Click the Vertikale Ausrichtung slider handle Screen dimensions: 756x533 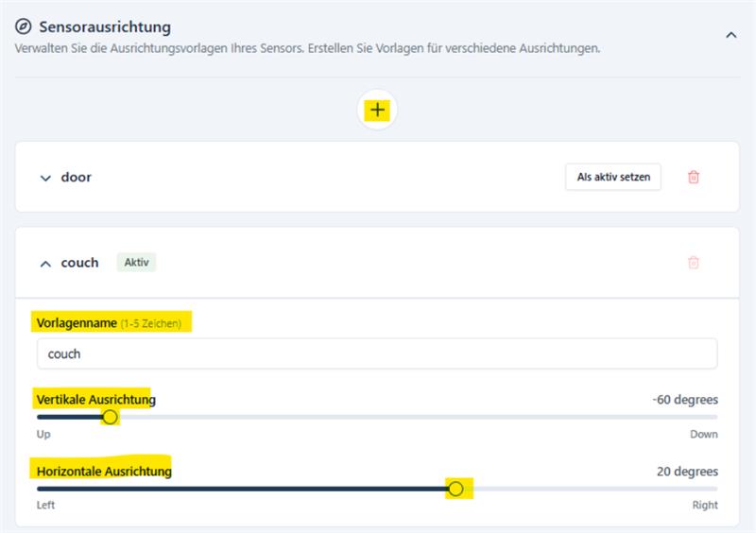click(x=111, y=417)
